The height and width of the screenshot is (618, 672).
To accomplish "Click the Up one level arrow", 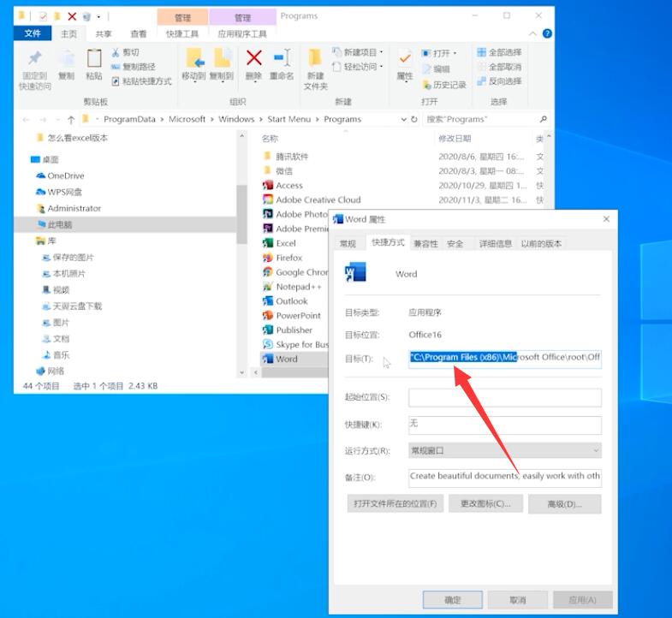I will [x=71, y=120].
